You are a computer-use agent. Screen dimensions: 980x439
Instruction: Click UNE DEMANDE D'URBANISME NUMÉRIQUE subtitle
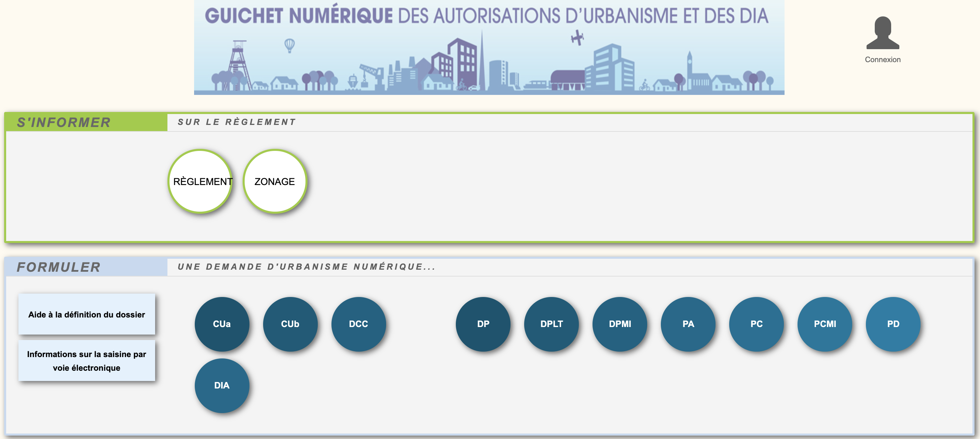[307, 267]
